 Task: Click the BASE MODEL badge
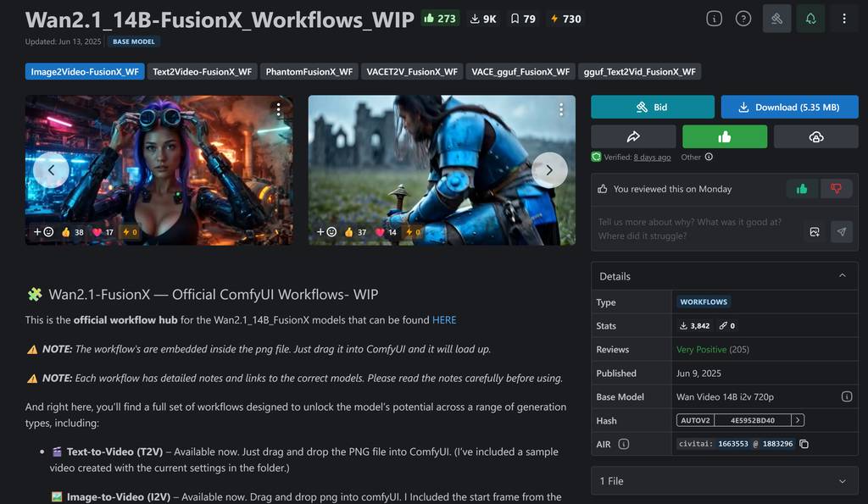click(x=133, y=42)
